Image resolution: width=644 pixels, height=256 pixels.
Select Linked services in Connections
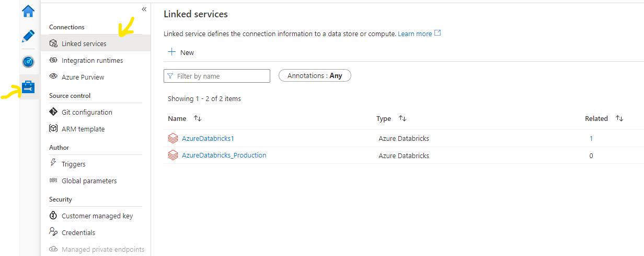(x=96, y=43)
